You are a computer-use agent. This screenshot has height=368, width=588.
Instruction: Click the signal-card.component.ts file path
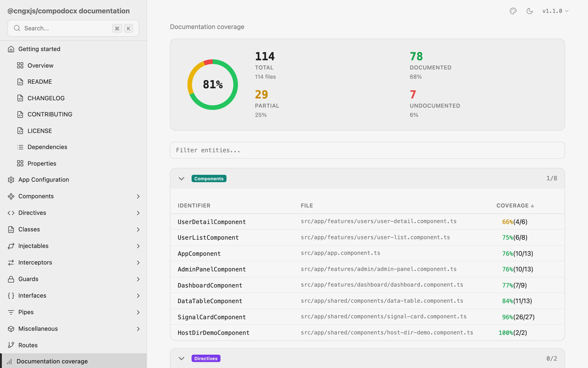(383, 316)
